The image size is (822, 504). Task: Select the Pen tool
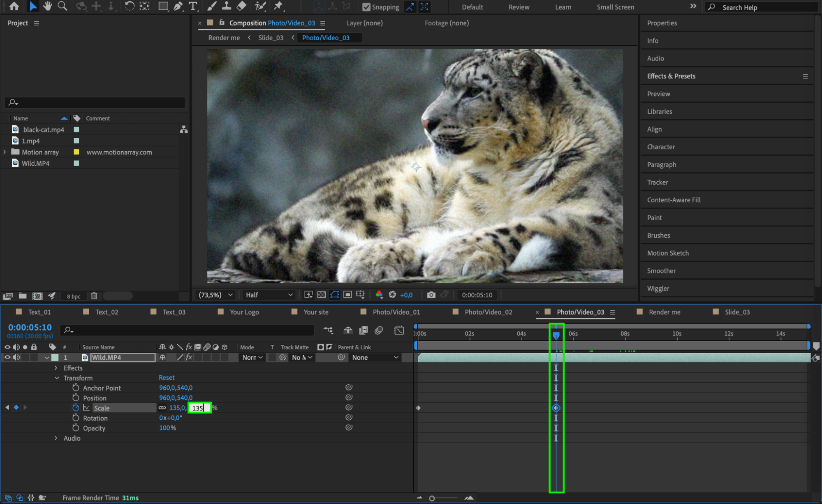(x=178, y=6)
